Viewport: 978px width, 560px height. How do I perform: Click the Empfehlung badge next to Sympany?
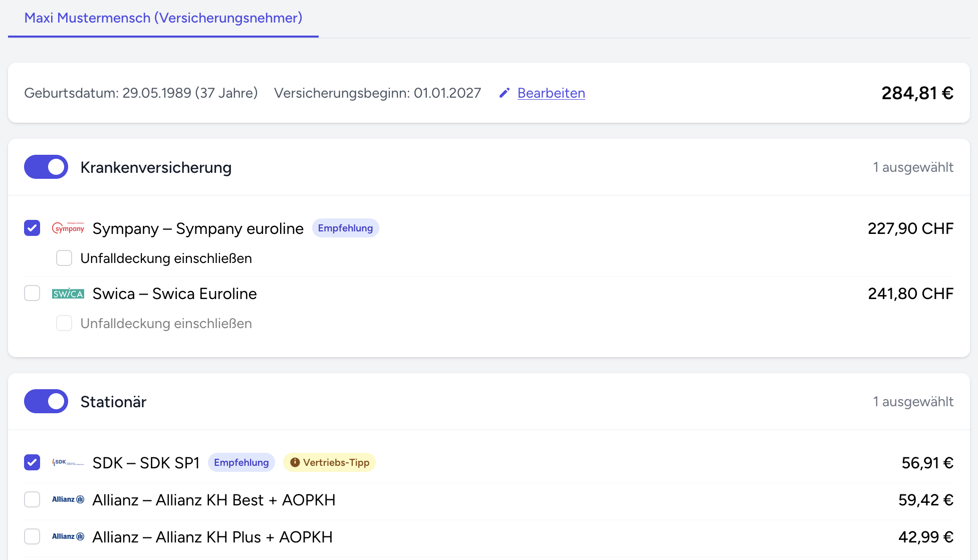pos(345,228)
